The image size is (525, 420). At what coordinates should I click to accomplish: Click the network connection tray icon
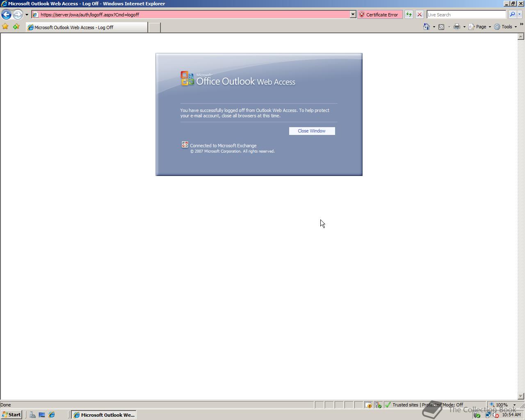coord(488,415)
